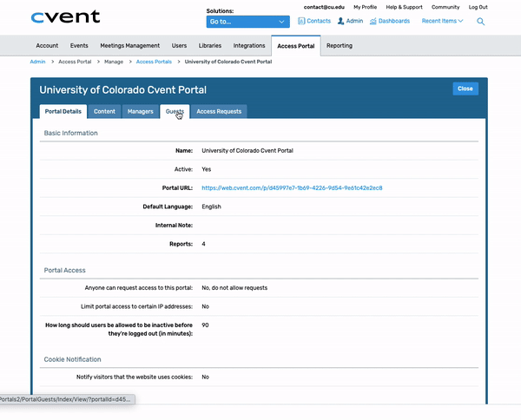Open Help & Support link

click(x=404, y=7)
